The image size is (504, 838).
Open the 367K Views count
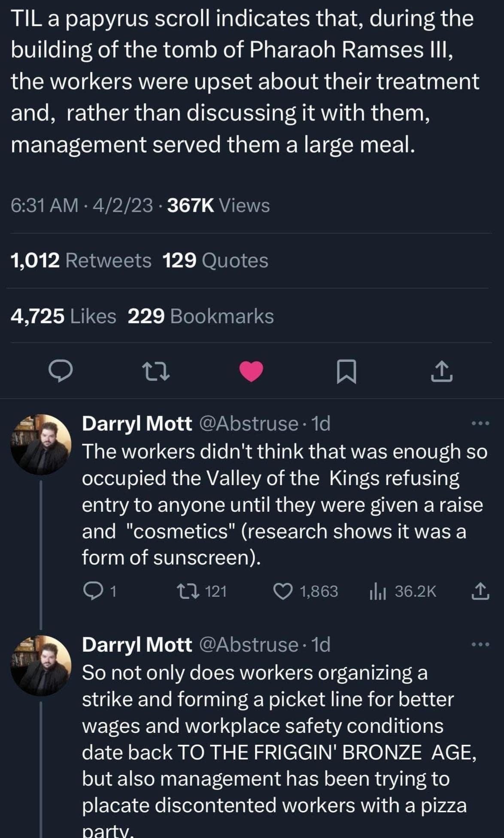[219, 206]
